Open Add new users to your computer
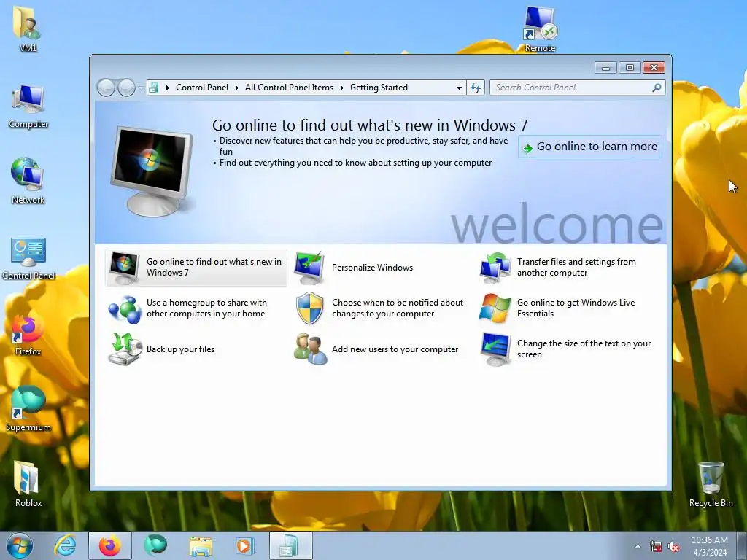Image resolution: width=747 pixels, height=560 pixels. click(x=395, y=349)
